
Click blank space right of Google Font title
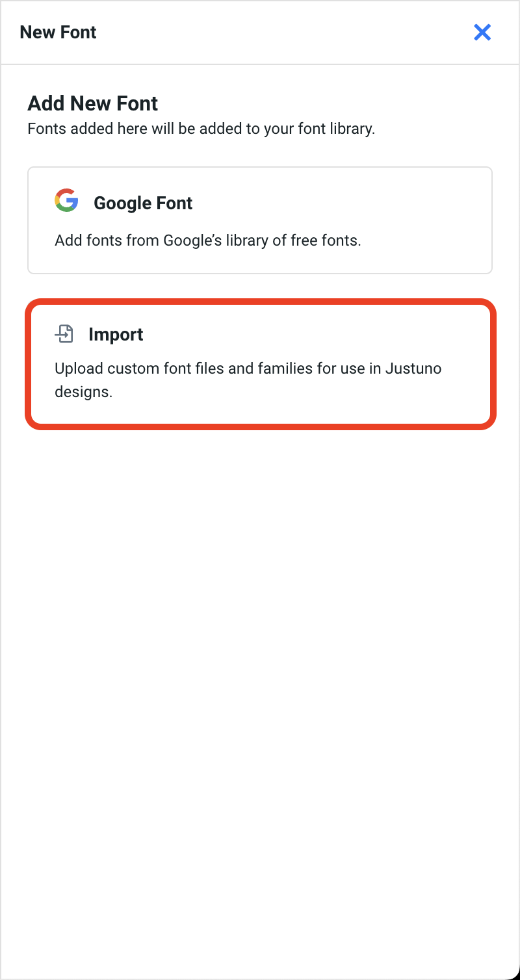357,203
